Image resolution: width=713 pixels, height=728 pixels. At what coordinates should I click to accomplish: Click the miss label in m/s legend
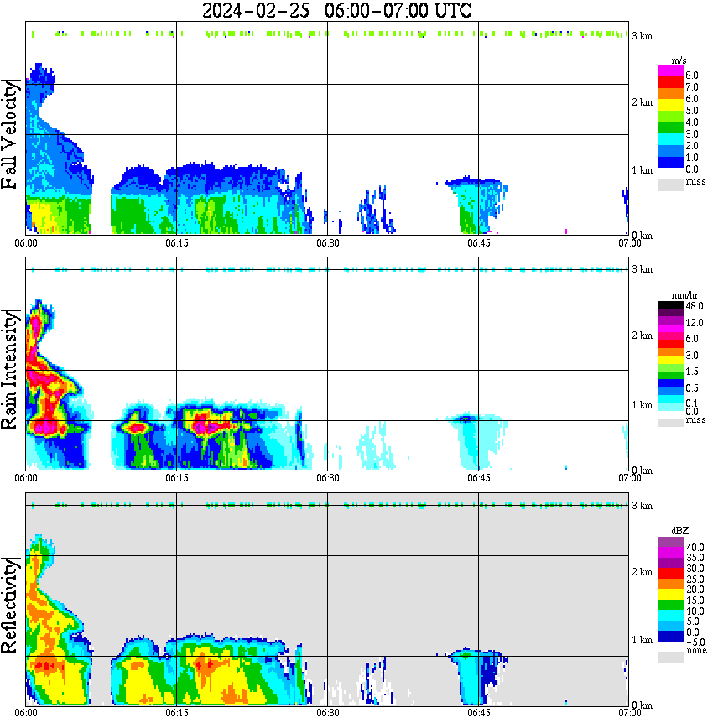click(696, 181)
